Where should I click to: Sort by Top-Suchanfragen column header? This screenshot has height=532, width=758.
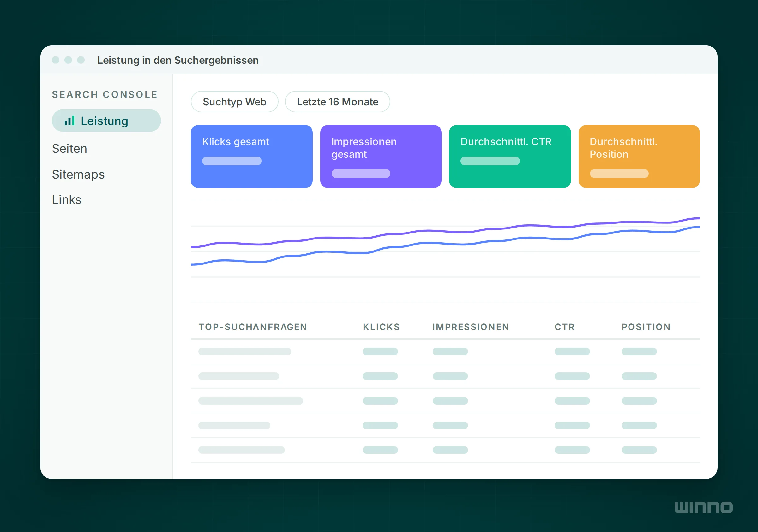[x=253, y=327]
